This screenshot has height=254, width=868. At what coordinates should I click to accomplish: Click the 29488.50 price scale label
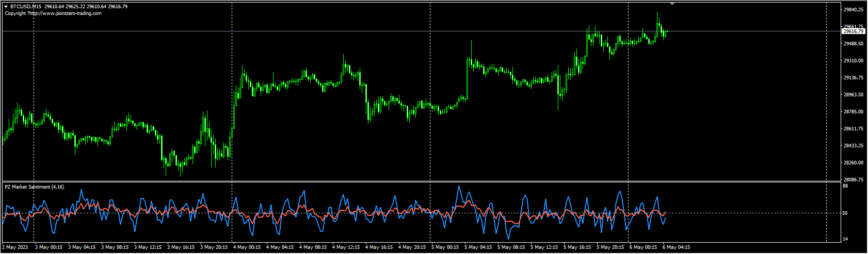pyautogui.click(x=854, y=44)
